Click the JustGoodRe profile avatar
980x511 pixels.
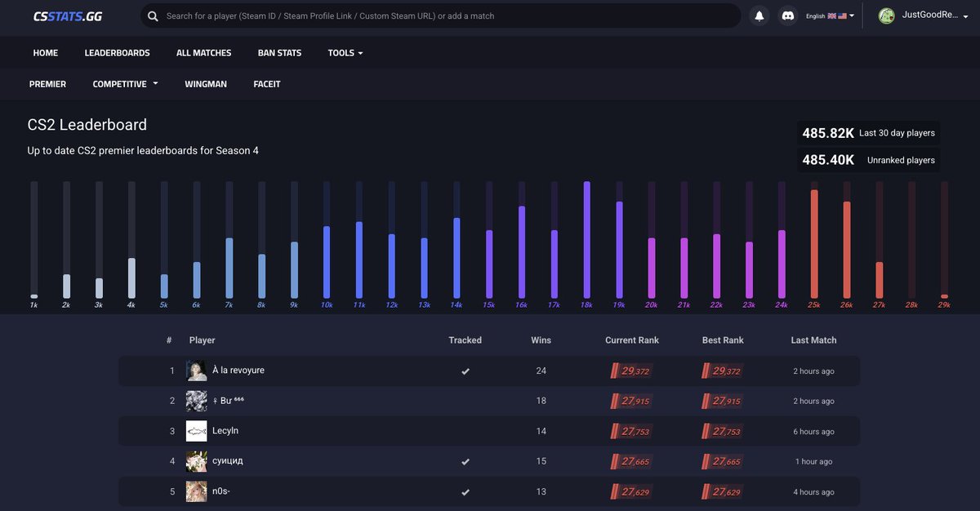click(x=887, y=15)
